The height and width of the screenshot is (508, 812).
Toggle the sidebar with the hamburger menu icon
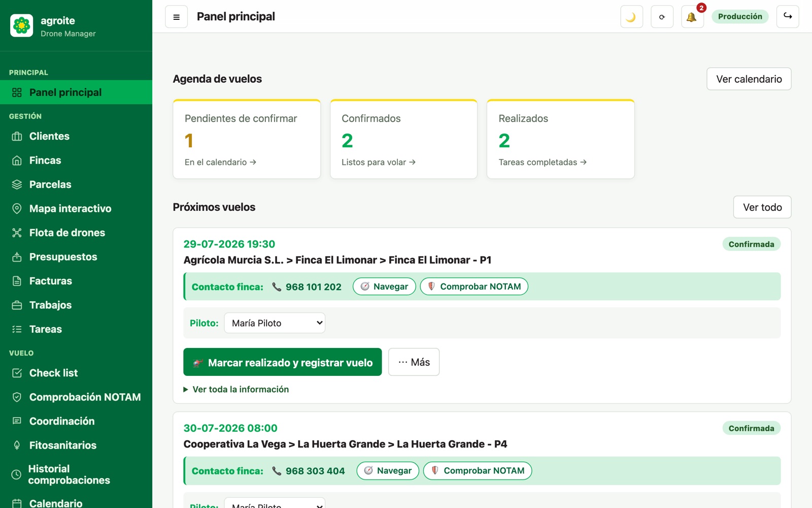pos(176,17)
